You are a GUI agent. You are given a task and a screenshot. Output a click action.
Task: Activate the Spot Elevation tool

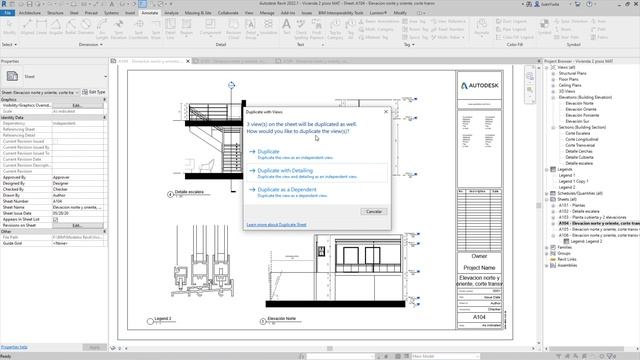point(118,29)
